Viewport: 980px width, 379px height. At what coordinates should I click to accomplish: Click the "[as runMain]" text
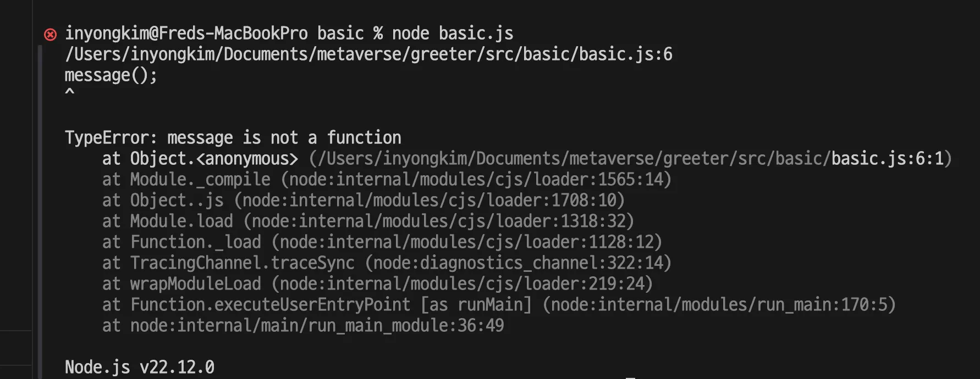[x=476, y=305]
